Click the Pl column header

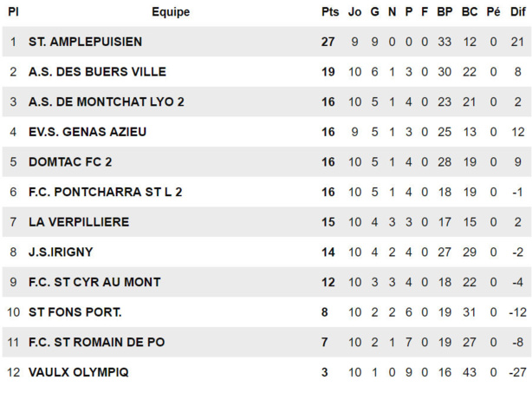(13, 12)
